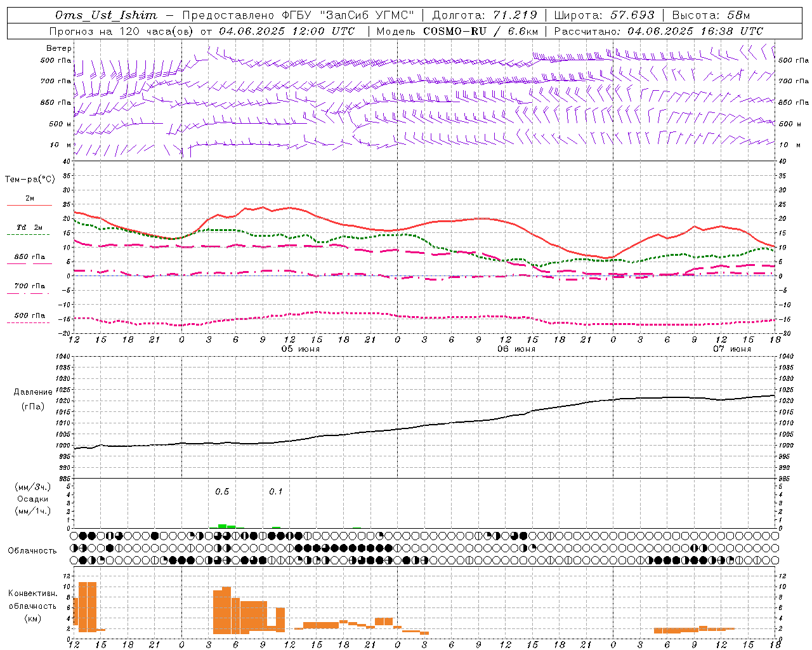This screenshot has height=650, width=812.
Task: Click the Oms_Ust_Ishim station title
Action: click(106, 15)
